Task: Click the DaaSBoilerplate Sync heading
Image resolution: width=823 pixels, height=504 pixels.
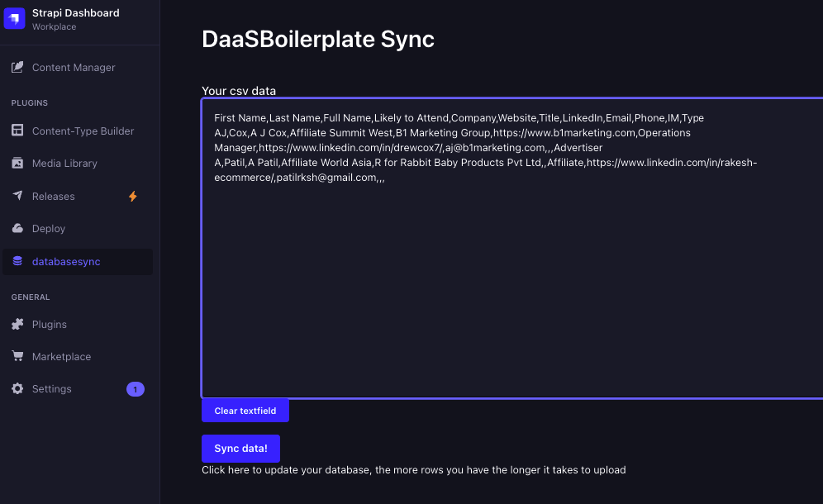Action: coord(318,40)
